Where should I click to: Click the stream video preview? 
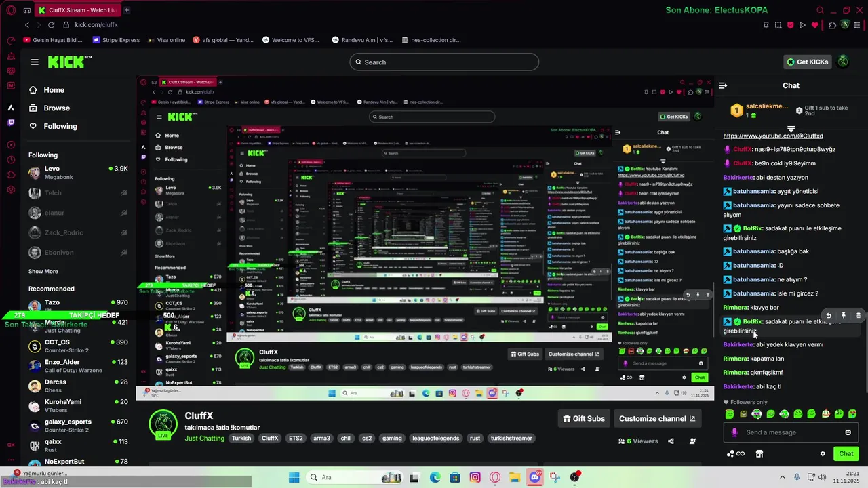pyautogui.click(x=425, y=238)
